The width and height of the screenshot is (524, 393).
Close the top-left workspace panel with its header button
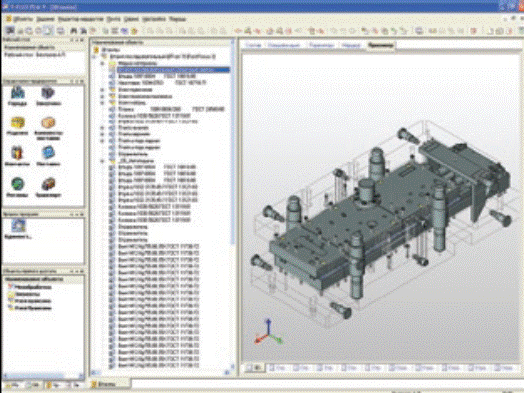click(82, 40)
